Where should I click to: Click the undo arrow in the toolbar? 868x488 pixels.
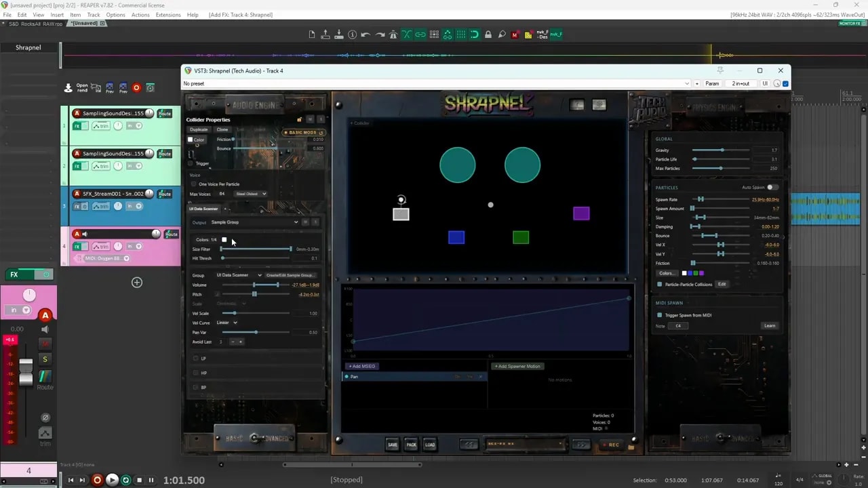366,35
